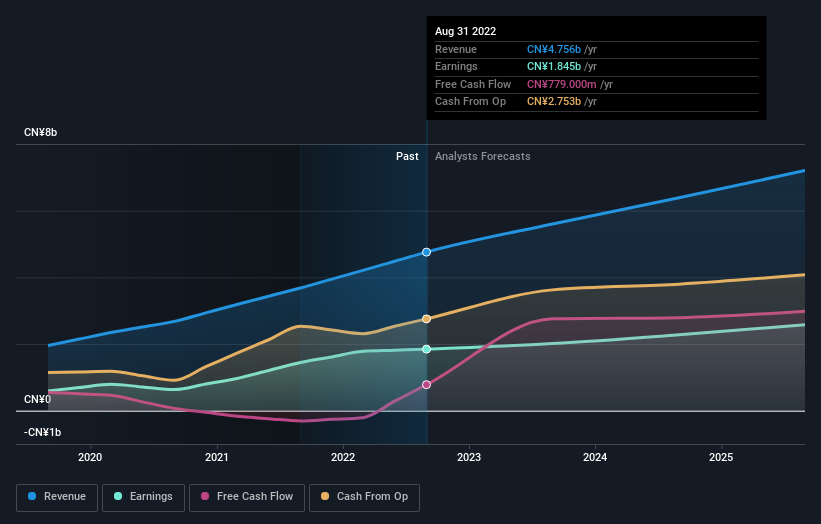The image size is (821, 524).
Task: Click the CN¥8b y-axis label
Action: [40, 132]
